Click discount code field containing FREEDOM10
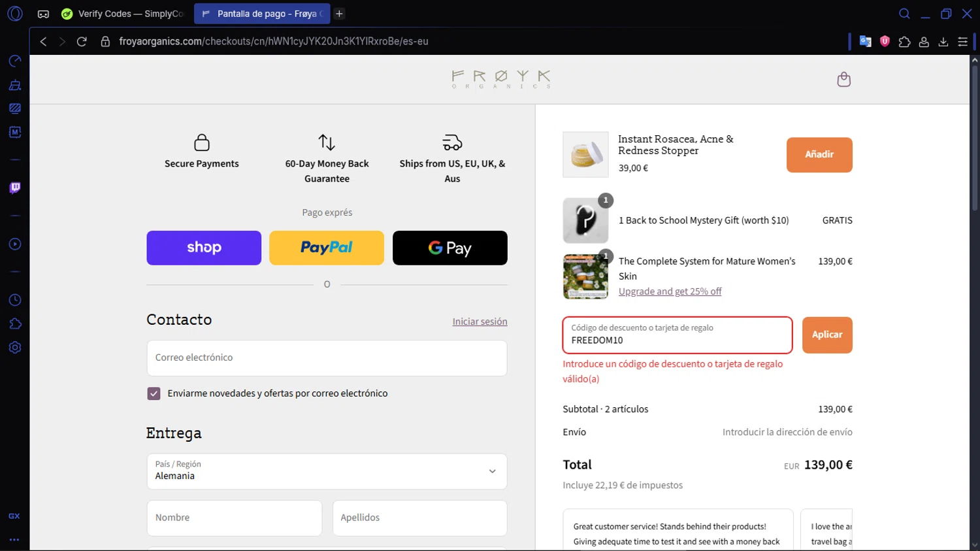The width and height of the screenshot is (980, 551). coord(678,335)
